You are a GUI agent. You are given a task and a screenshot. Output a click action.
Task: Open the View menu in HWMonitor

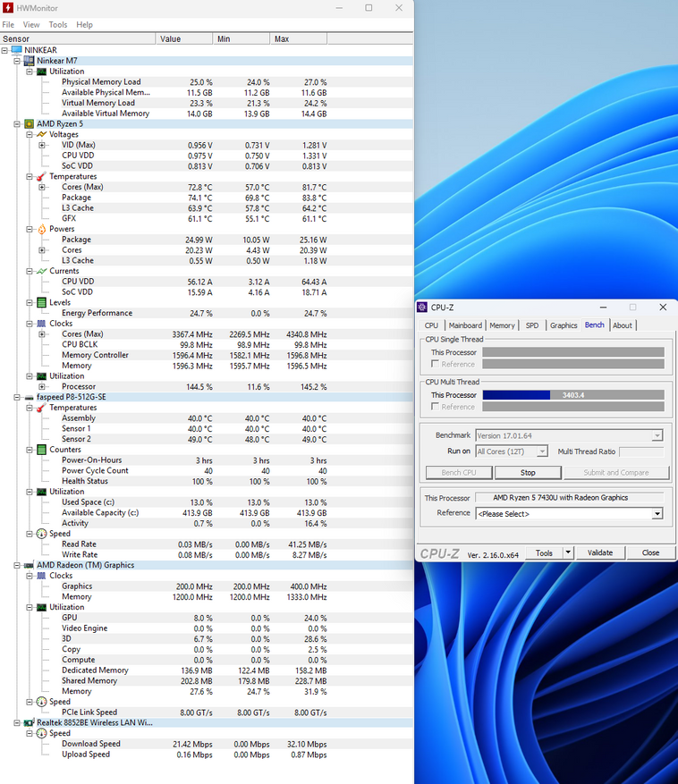point(31,25)
